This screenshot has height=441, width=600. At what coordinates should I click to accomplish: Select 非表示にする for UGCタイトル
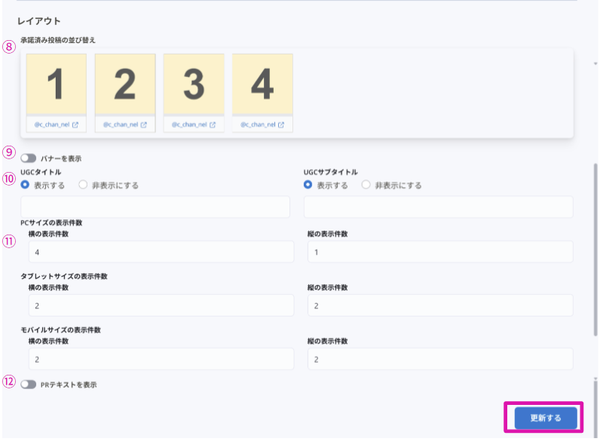coord(83,185)
